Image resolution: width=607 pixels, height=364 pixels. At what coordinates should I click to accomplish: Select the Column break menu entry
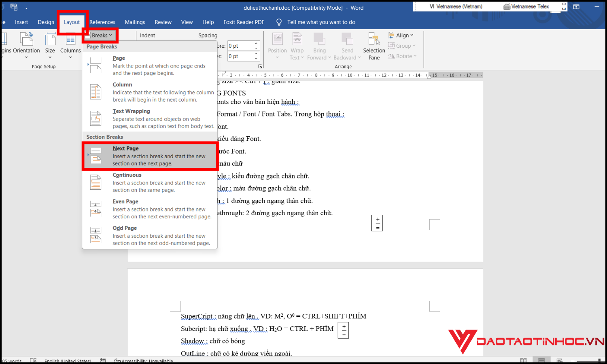tap(150, 92)
